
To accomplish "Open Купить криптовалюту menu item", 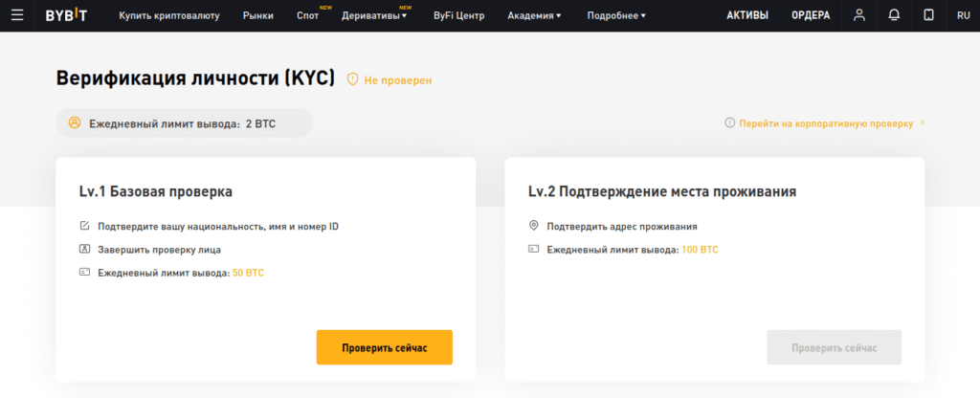I will coord(168,16).
